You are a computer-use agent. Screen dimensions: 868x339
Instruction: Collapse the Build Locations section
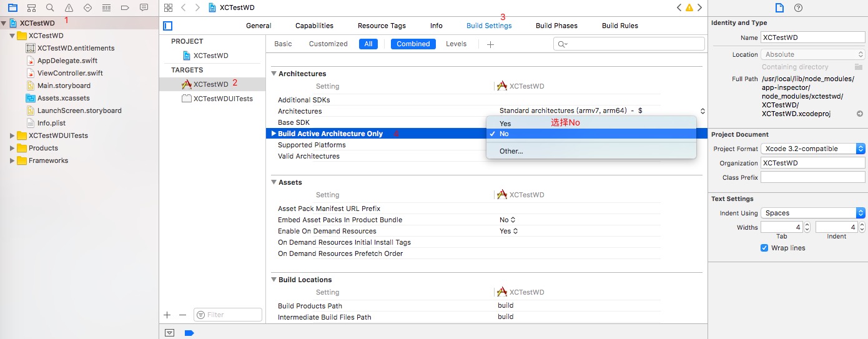click(274, 280)
